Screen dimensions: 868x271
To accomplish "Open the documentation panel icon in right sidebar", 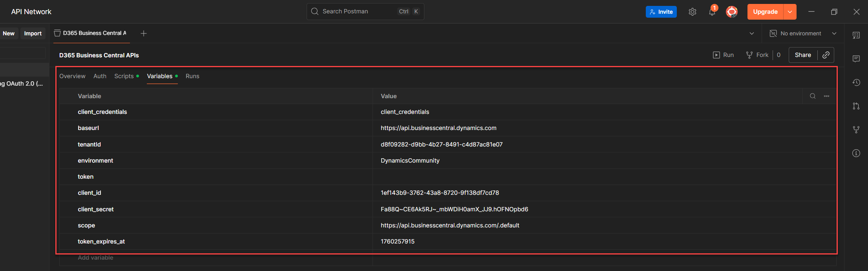I will [x=856, y=35].
